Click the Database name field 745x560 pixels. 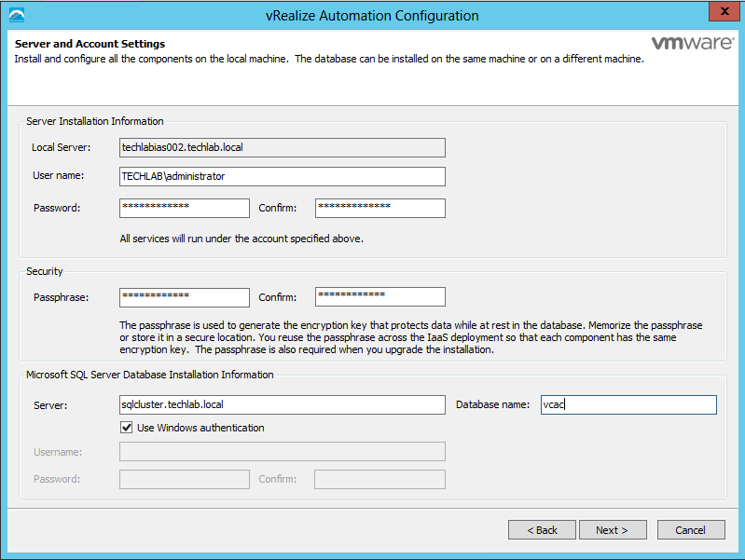point(628,404)
